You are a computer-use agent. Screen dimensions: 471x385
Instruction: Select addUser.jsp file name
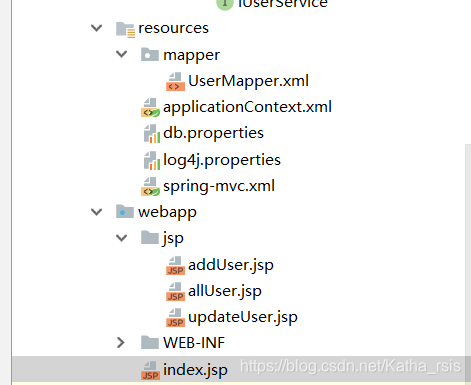[231, 266]
